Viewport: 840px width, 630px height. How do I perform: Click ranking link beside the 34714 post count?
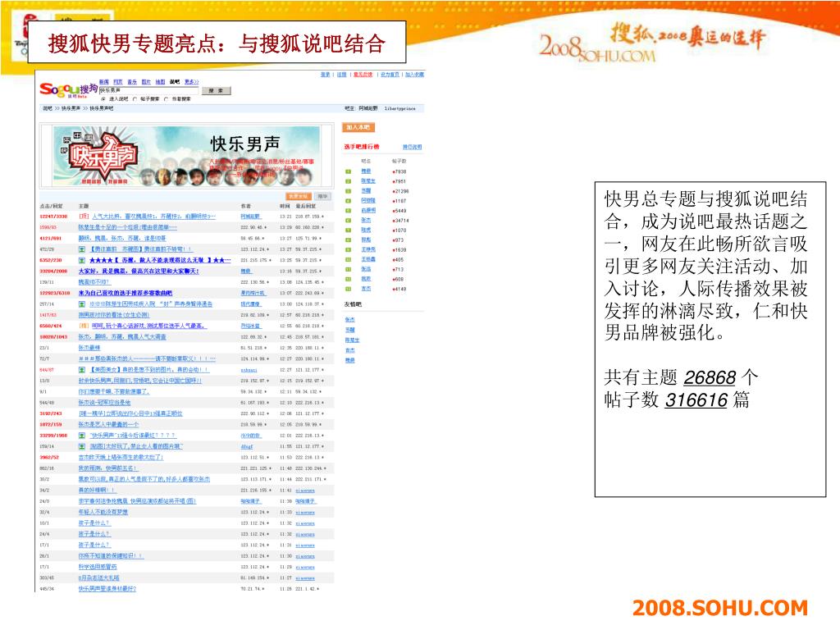(365, 220)
